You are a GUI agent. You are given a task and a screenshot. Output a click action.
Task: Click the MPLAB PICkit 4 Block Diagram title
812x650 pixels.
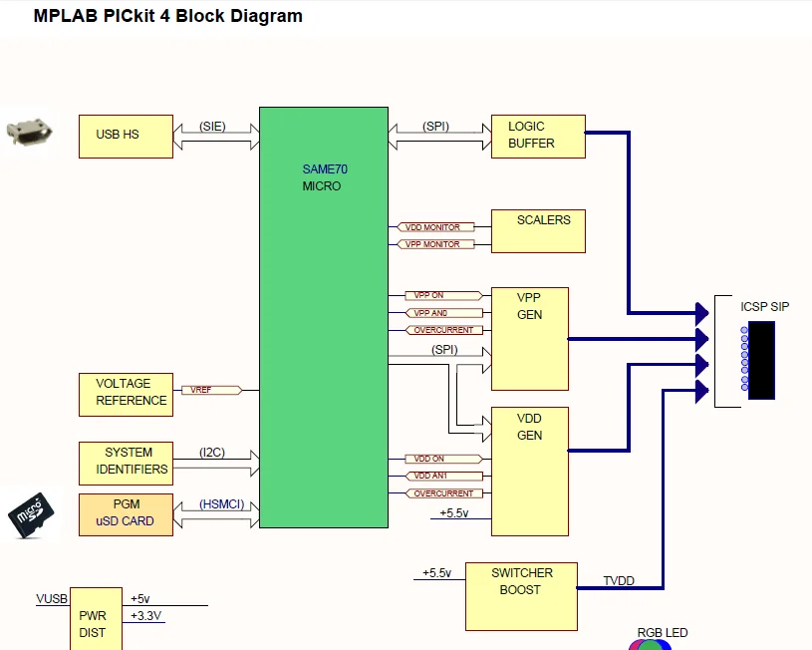click(x=166, y=16)
